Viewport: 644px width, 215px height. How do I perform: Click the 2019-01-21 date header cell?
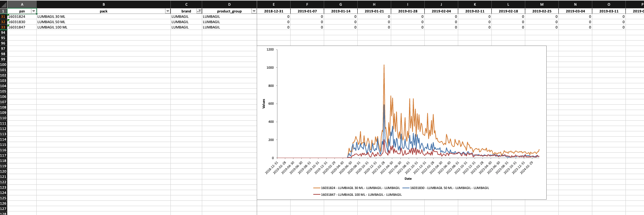pos(374,11)
